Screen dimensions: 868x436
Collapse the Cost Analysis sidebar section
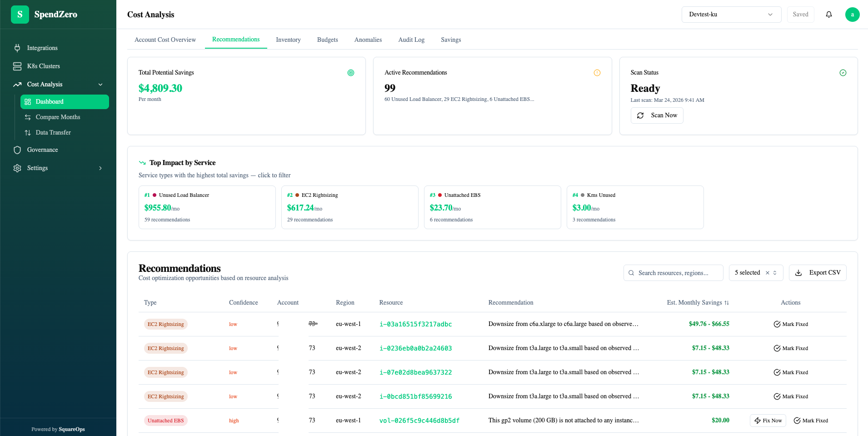pos(100,84)
